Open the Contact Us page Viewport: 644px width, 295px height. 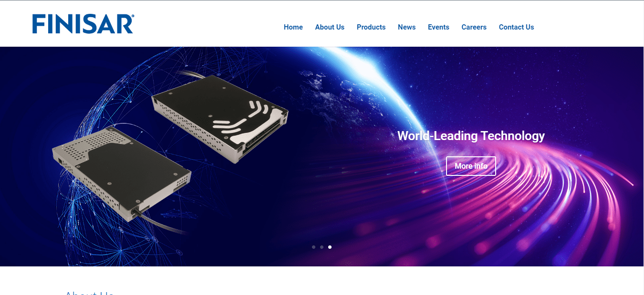click(516, 27)
